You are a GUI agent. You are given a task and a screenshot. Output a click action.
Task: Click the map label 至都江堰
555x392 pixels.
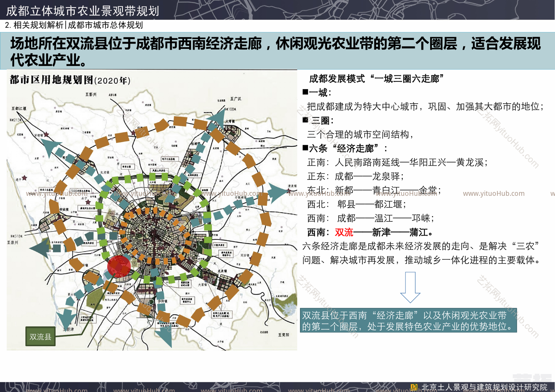[x=19, y=108]
